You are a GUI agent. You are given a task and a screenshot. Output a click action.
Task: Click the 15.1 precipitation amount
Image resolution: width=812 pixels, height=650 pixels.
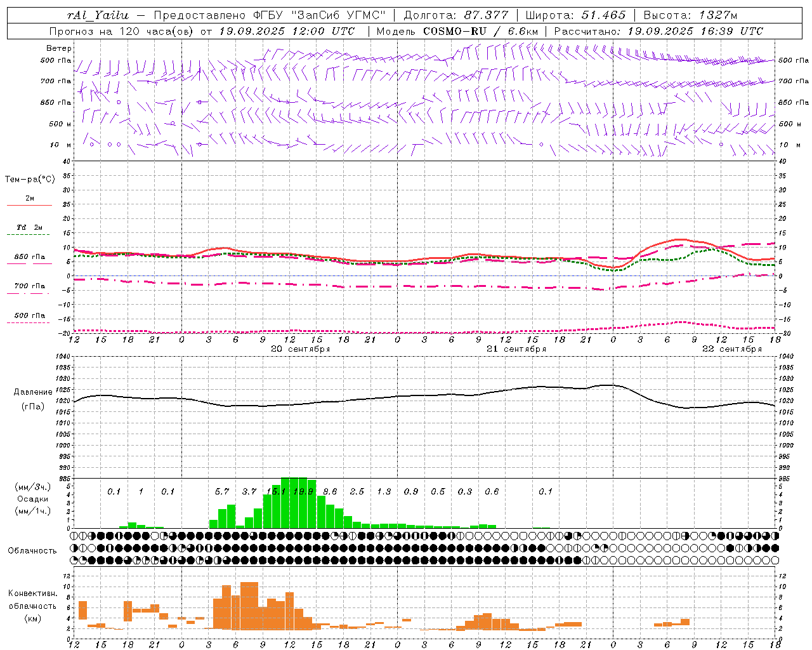point(275,491)
